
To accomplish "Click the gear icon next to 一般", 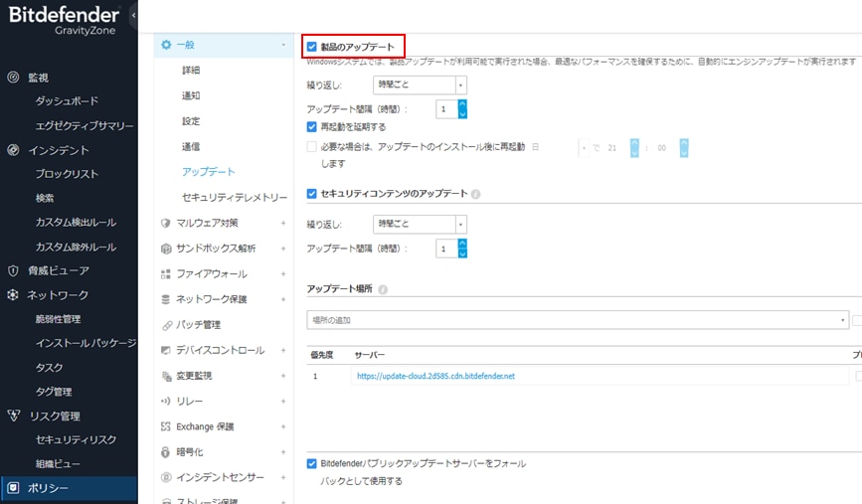I will coord(166,45).
